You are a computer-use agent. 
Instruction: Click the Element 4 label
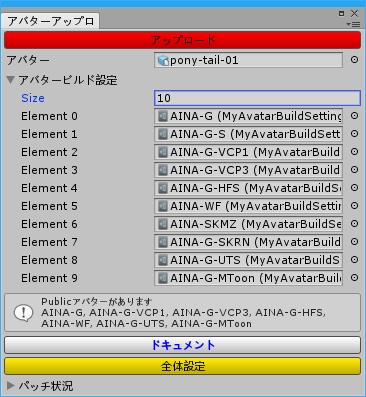[49, 188]
